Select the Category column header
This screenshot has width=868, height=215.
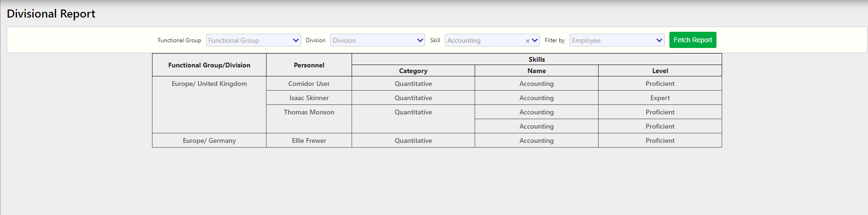[x=413, y=71]
